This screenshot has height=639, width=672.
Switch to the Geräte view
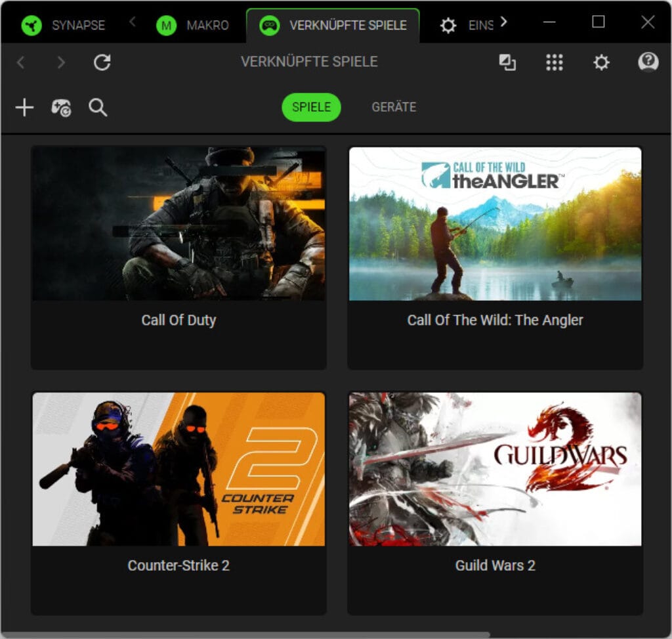[x=394, y=107]
